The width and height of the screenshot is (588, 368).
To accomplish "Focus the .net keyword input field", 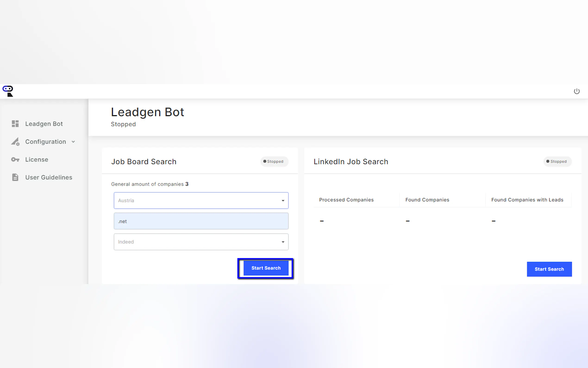I will 201,221.
